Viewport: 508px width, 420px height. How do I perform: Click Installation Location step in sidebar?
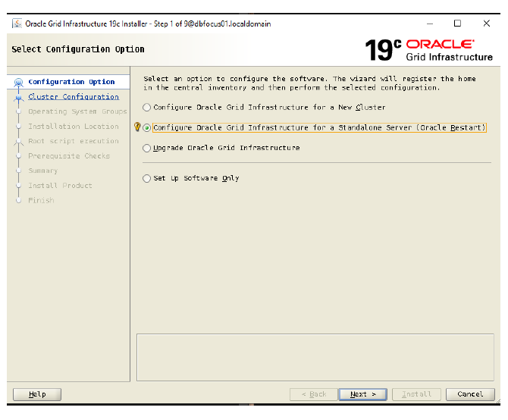tap(74, 127)
